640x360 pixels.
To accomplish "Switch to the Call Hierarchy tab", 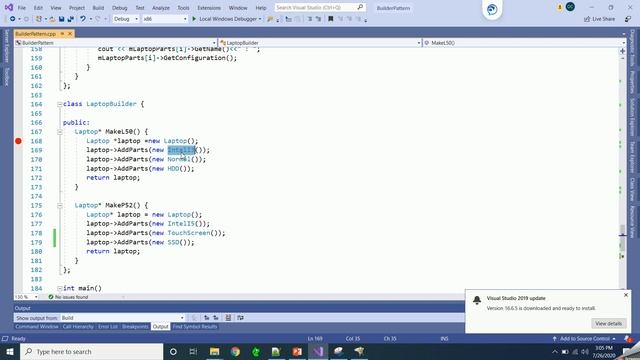I will (78, 327).
